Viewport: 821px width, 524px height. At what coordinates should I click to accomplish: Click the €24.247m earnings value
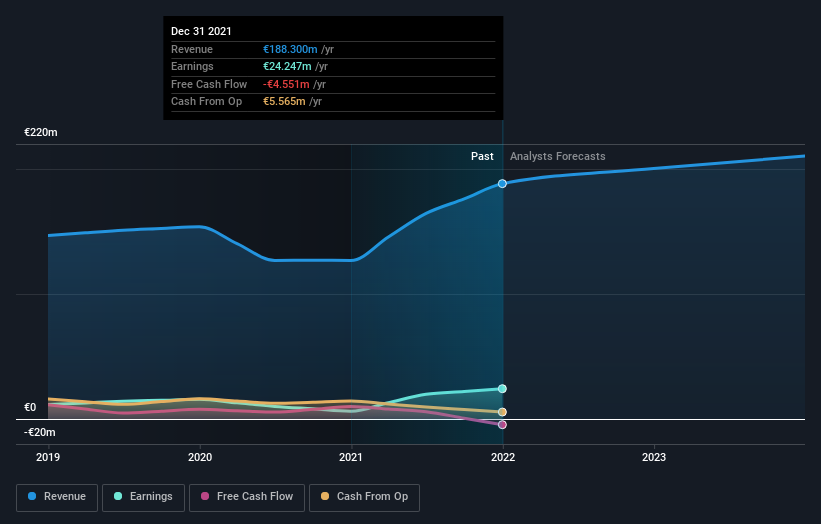coord(287,66)
